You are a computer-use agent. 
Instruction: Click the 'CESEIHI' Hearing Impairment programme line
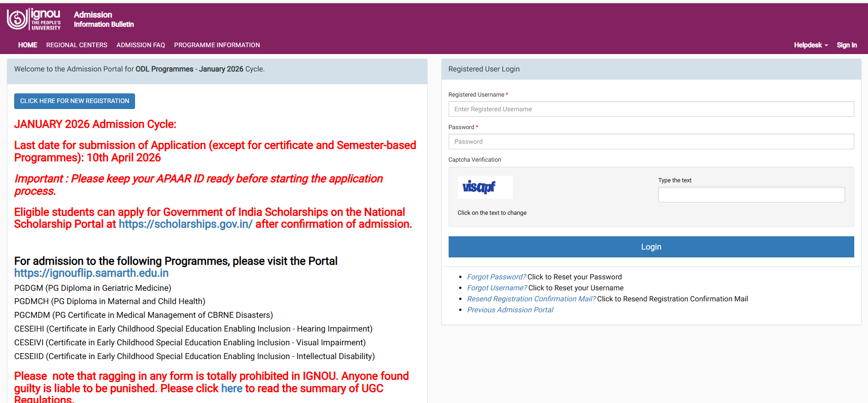[x=193, y=329]
